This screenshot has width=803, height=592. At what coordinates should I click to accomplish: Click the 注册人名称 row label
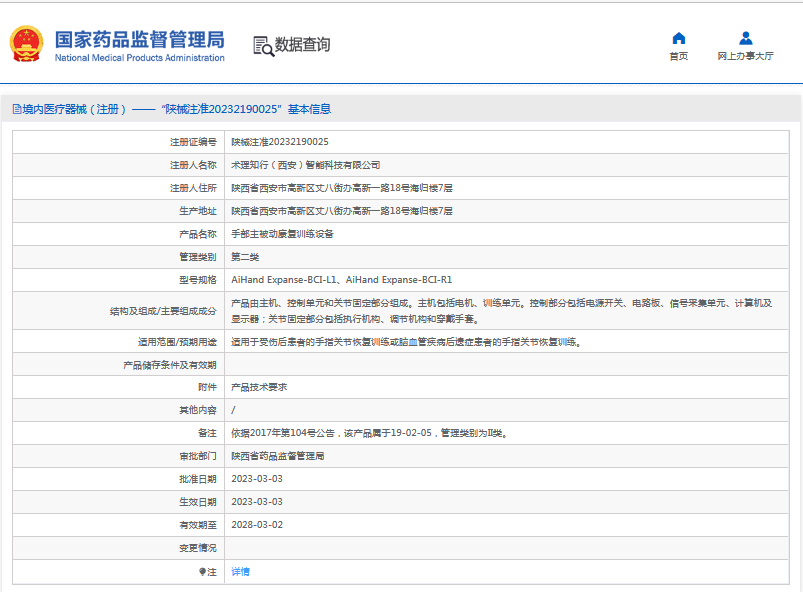(193, 165)
